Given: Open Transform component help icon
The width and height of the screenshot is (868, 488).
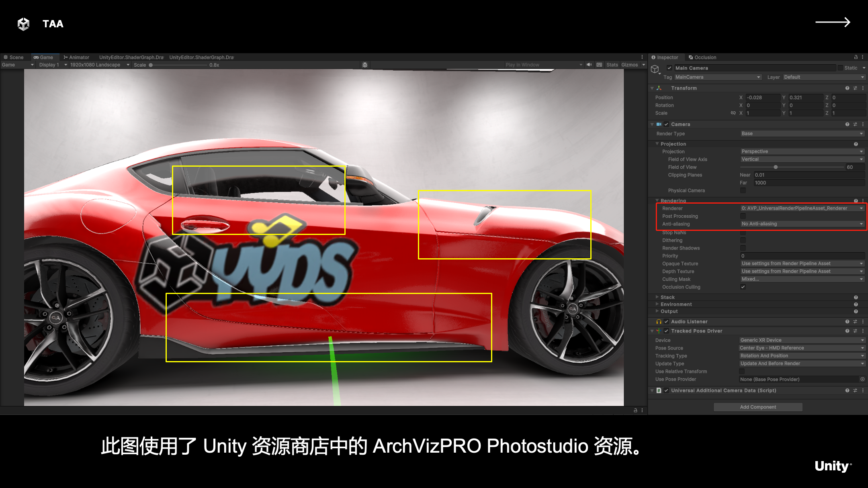Looking at the screenshot, I should [847, 88].
